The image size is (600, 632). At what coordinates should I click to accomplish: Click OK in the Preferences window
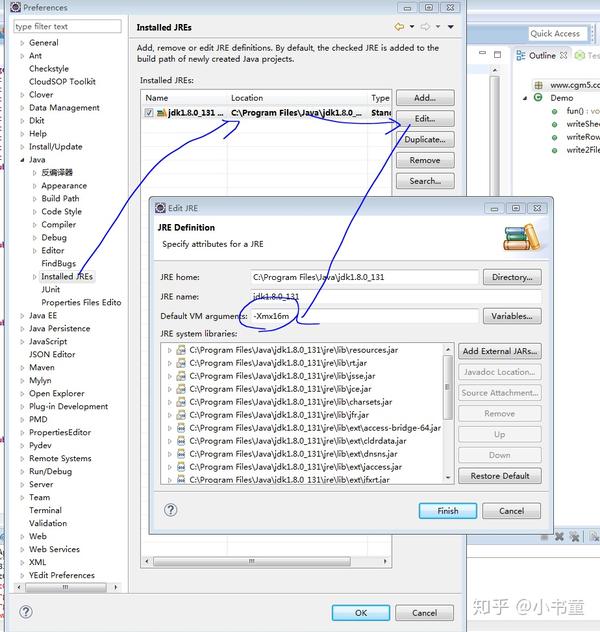(x=361, y=613)
